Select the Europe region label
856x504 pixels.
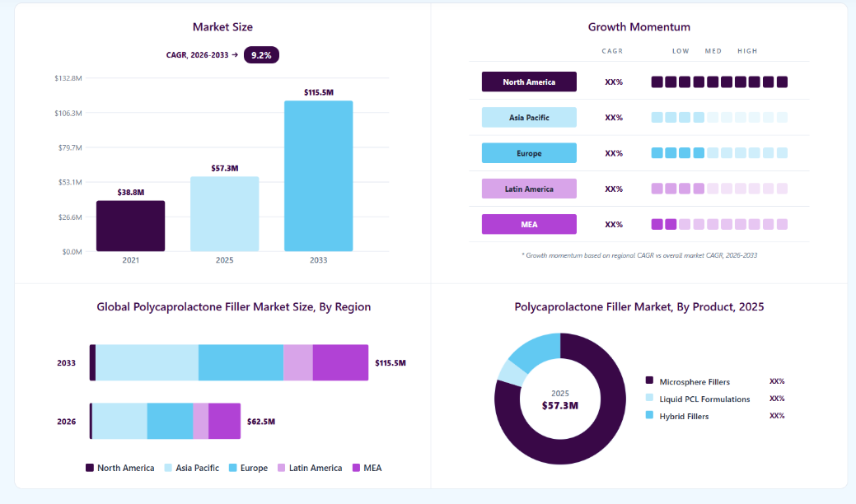tap(529, 153)
